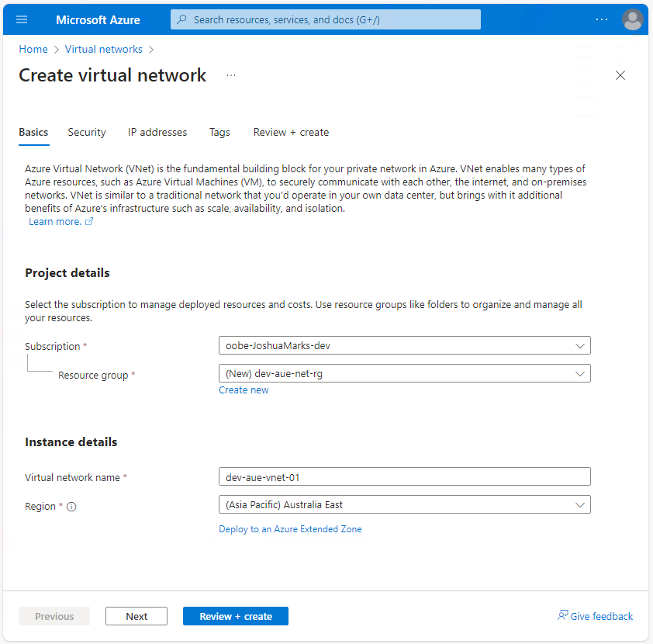Click the search icon in the search bar
Image resolution: width=653 pixels, height=644 pixels.
(x=182, y=19)
